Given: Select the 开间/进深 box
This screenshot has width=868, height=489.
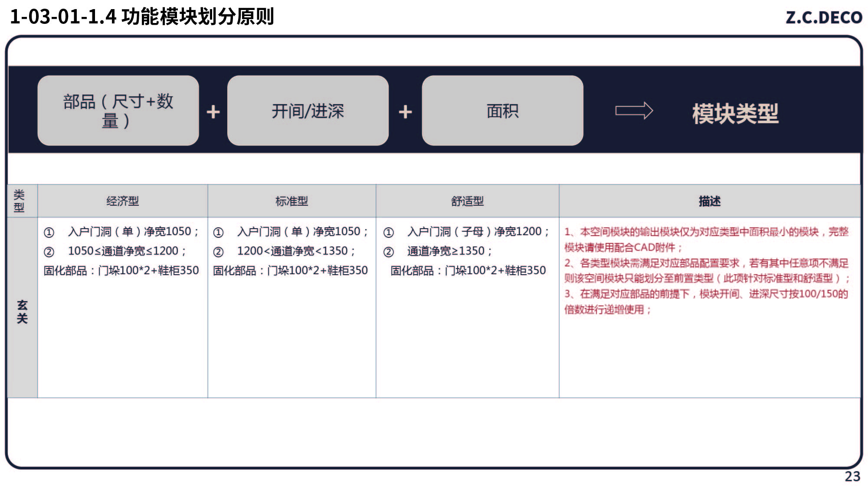Looking at the screenshot, I should click(308, 111).
